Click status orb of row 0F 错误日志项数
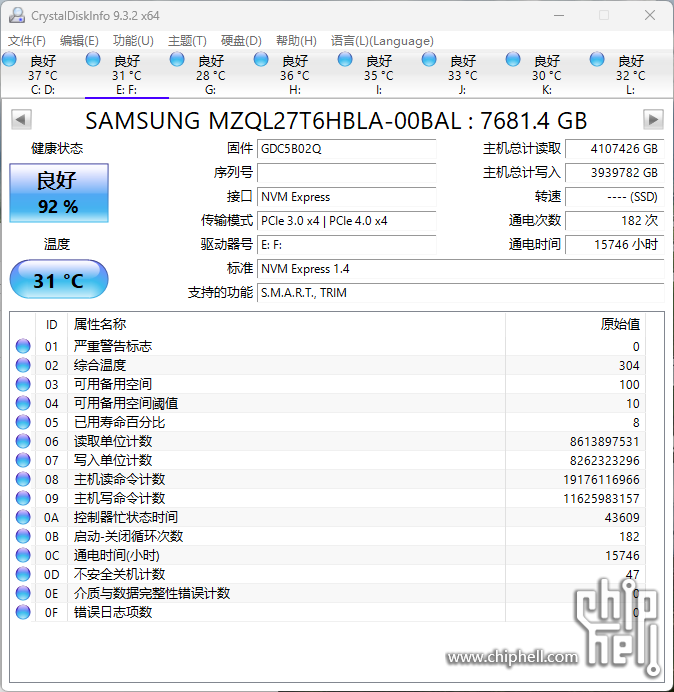The height and width of the screenshot is (692, 674). (x=23, y=612)
